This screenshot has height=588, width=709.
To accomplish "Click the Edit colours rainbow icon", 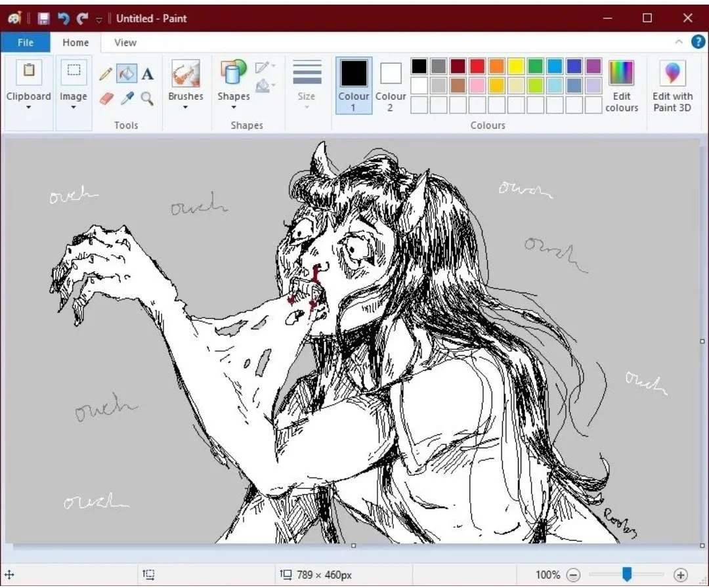I will pyautogui.click(x=621, y=73).
